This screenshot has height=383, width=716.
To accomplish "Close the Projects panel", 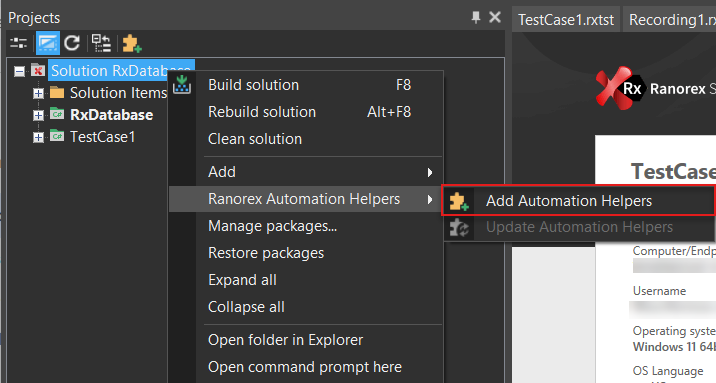I will coord(495,17).
